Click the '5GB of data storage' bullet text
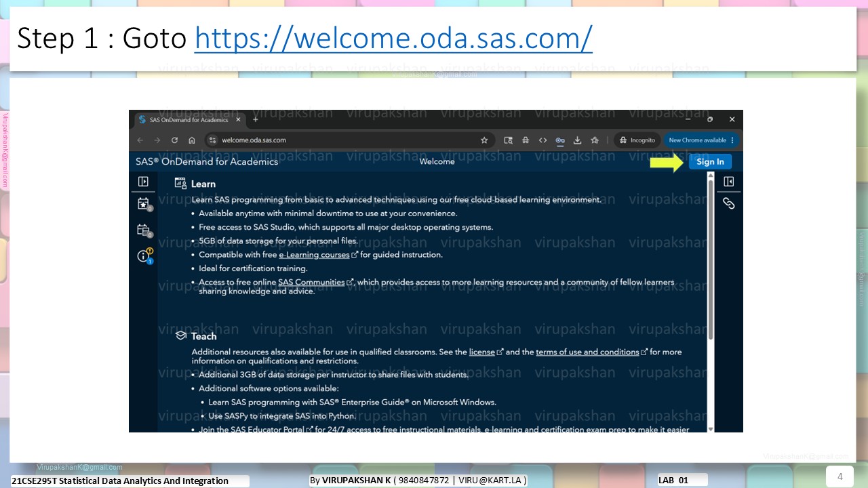The image size is (868, 488). pos(278,241)
